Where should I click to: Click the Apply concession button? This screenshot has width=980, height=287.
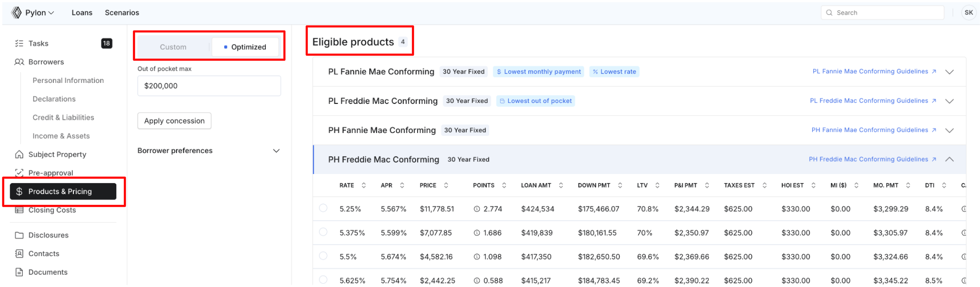tap(175, 121)
